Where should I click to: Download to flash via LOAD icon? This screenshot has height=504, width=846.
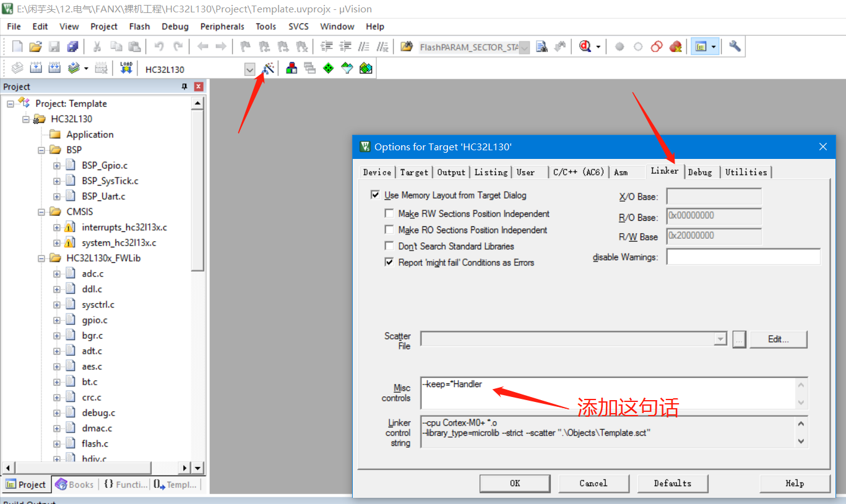pyautogui.click(x=126, y=69)
